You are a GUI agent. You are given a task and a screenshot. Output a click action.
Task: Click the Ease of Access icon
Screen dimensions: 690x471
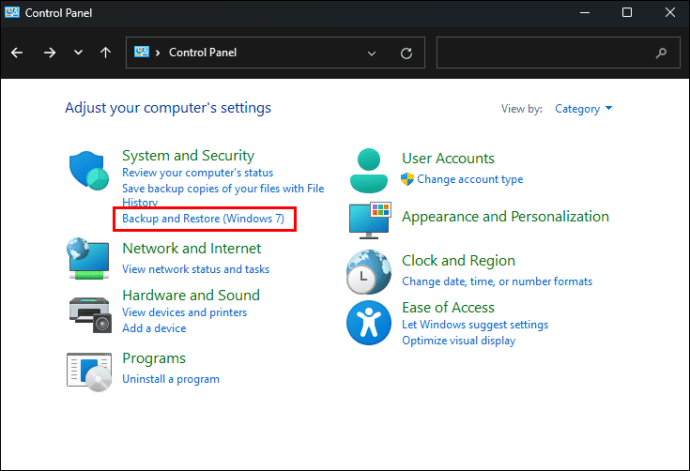[369, 323]
